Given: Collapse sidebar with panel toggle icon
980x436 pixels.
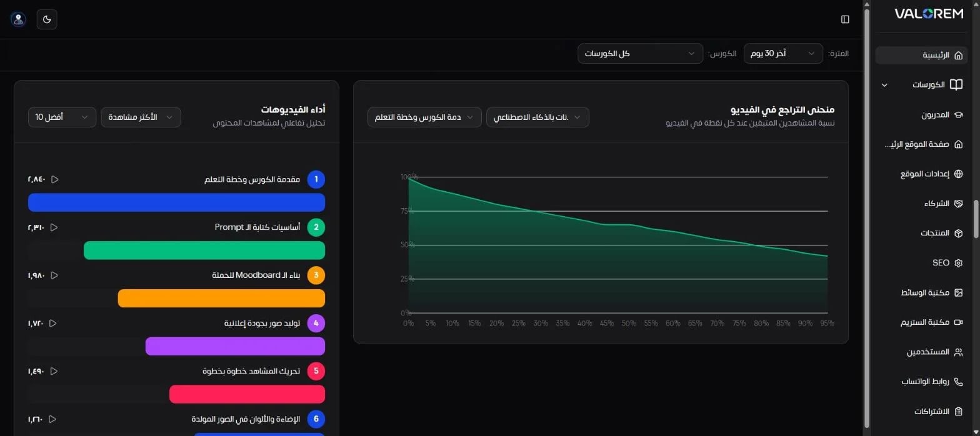Looking at the screenshot, I should pos(845,19).
